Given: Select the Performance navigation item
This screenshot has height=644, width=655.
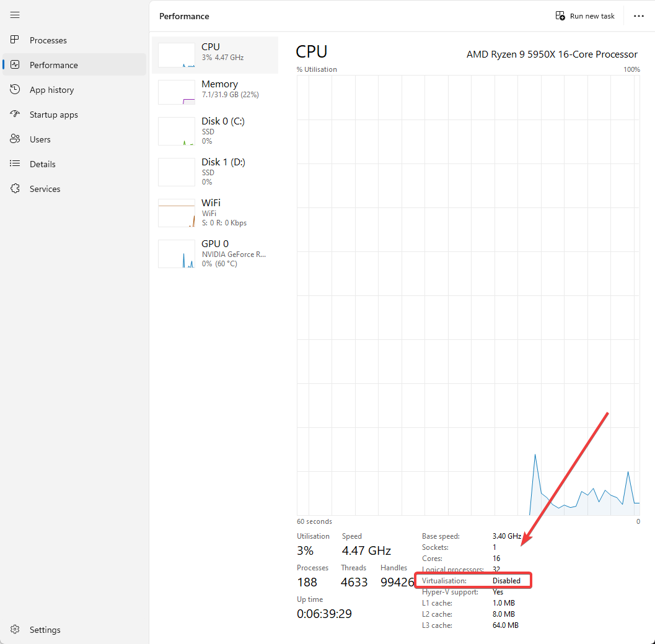Looking at the screenshot, I should (x=54, y=65).
